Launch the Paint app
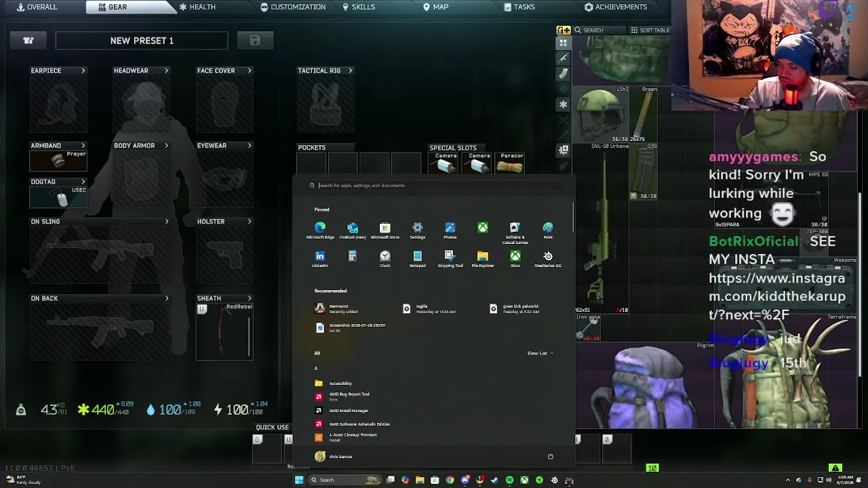The height and width of the screenshot is (488, 868). [548, 230]
